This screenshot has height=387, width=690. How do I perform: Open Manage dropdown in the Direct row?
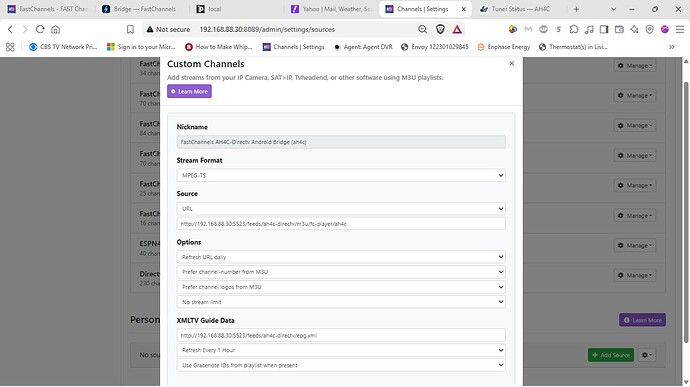[635, 275]
